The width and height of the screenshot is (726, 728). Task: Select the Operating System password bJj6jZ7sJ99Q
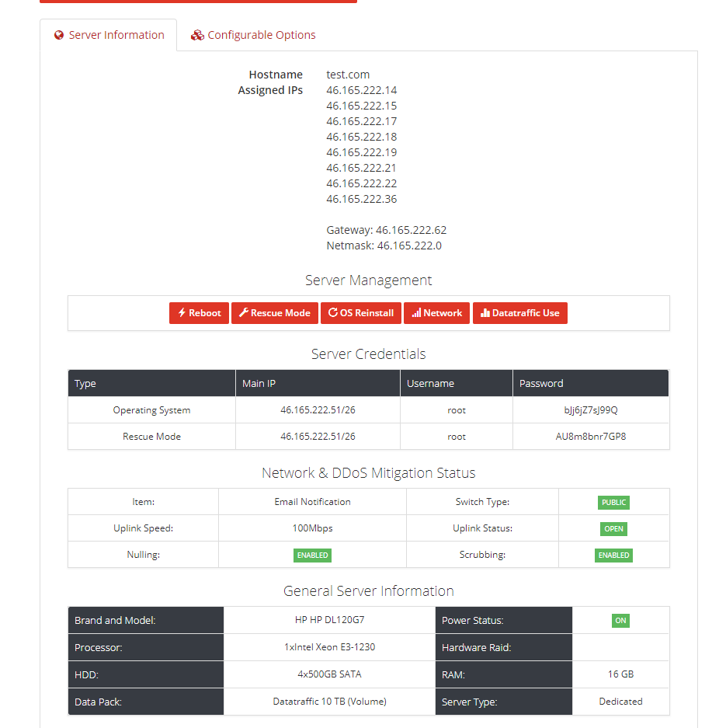point(590,410)
